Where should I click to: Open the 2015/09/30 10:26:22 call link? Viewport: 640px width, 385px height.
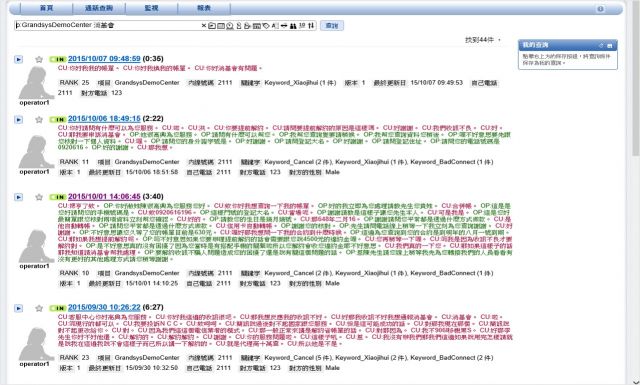coord(104,307)
